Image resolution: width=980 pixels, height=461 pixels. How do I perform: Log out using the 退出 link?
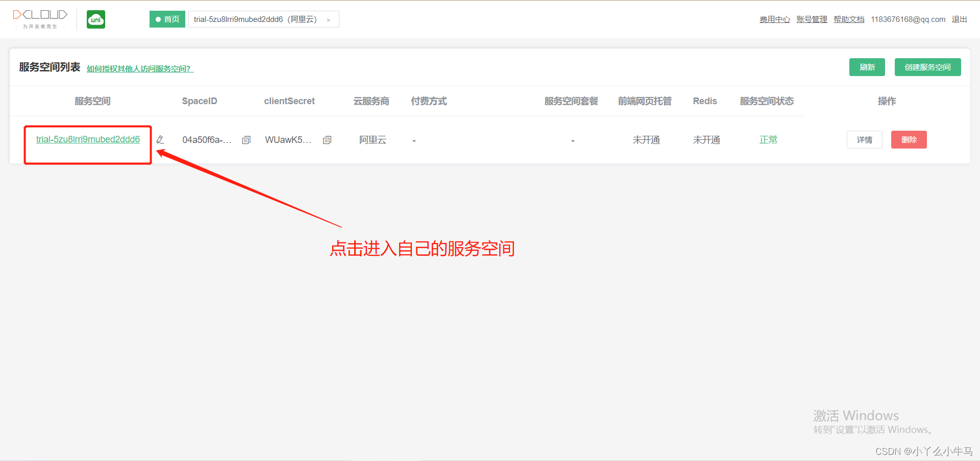[x=959, y=19]
